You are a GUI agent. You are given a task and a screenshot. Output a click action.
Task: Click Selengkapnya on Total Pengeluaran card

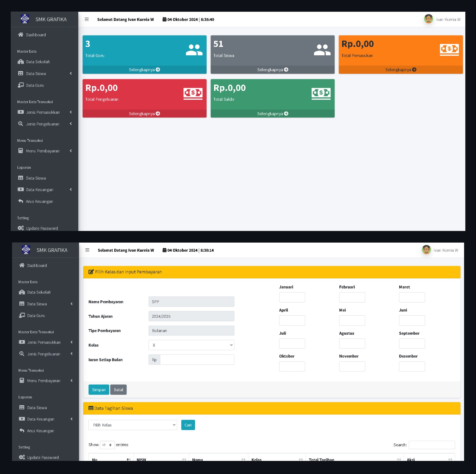pyautogui.click(x=144, y=114)
